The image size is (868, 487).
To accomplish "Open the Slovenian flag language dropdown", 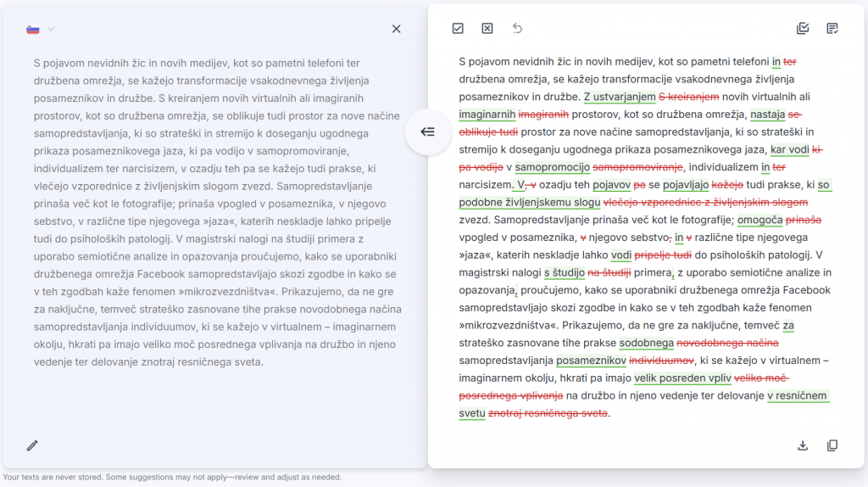I will click(x=40, y=30).
